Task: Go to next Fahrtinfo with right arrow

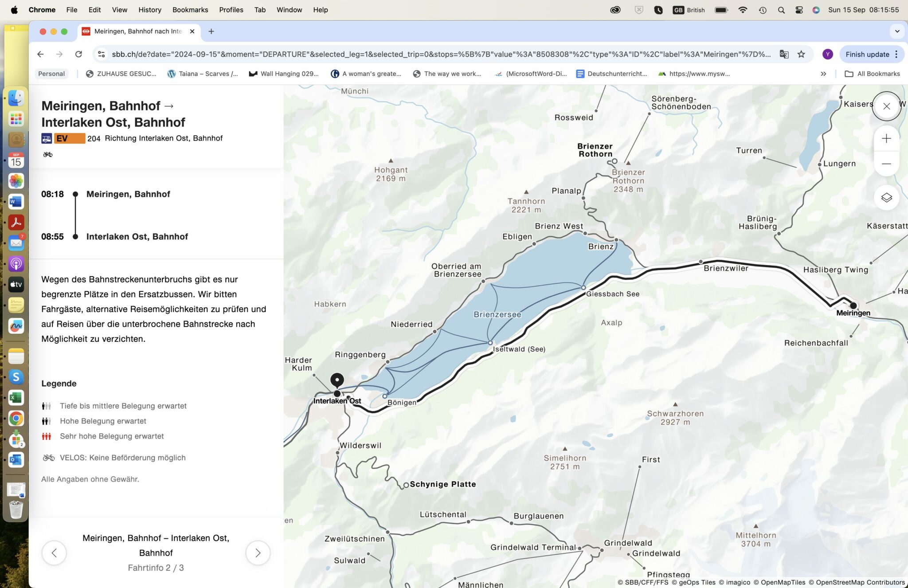Action: 258,553
